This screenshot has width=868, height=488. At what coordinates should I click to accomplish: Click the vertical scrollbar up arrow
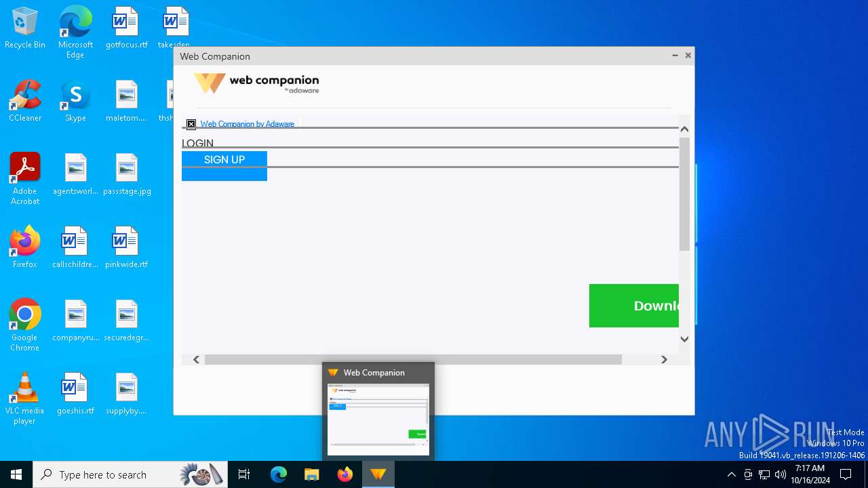coord(684,129)
